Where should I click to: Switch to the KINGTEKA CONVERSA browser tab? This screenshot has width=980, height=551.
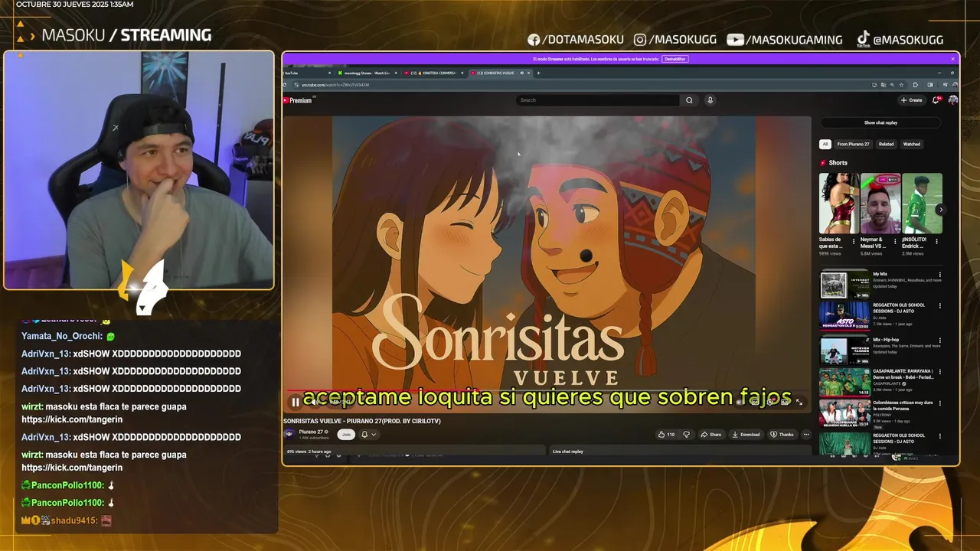pyautogui.click(x=433, y=73)
